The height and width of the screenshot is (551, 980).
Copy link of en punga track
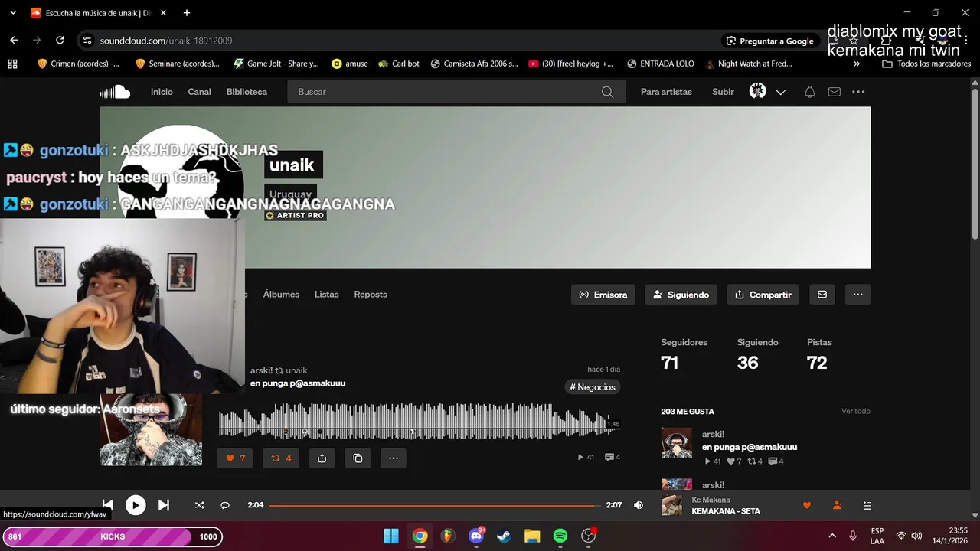pyautogui.click(x=358, y=458)
